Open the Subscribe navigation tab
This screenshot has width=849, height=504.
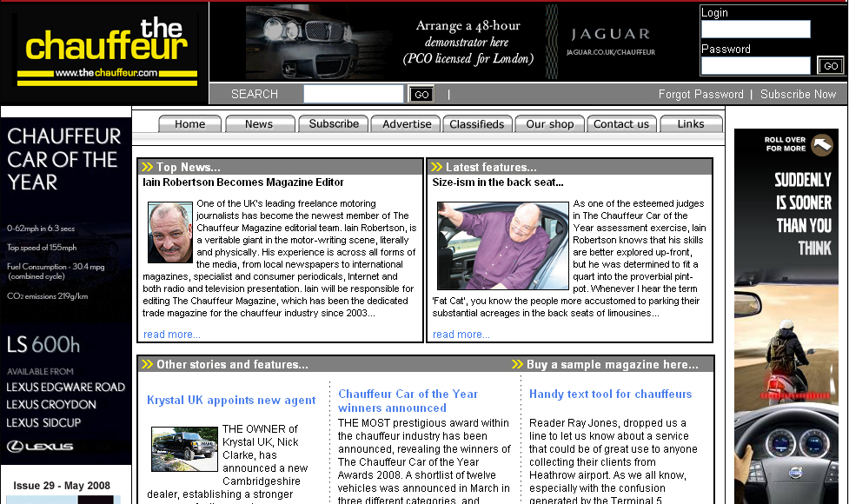tap(334, 124)
